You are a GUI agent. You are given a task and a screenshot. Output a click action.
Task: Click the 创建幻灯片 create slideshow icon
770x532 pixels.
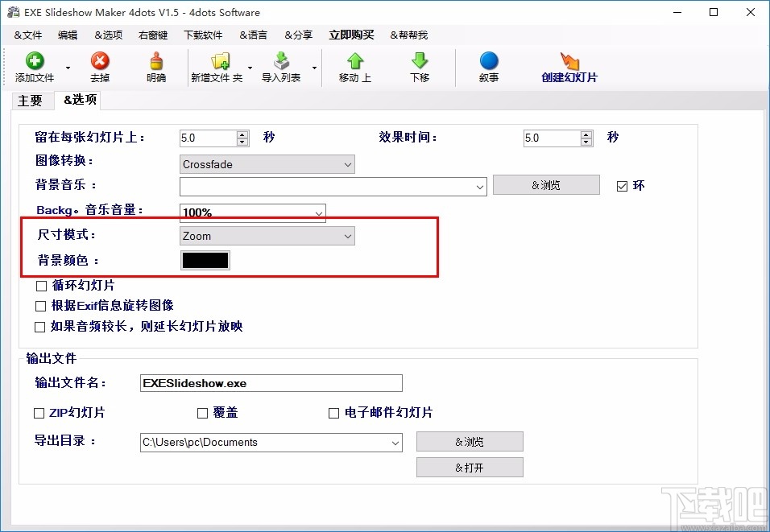click(x=569, y=66)
